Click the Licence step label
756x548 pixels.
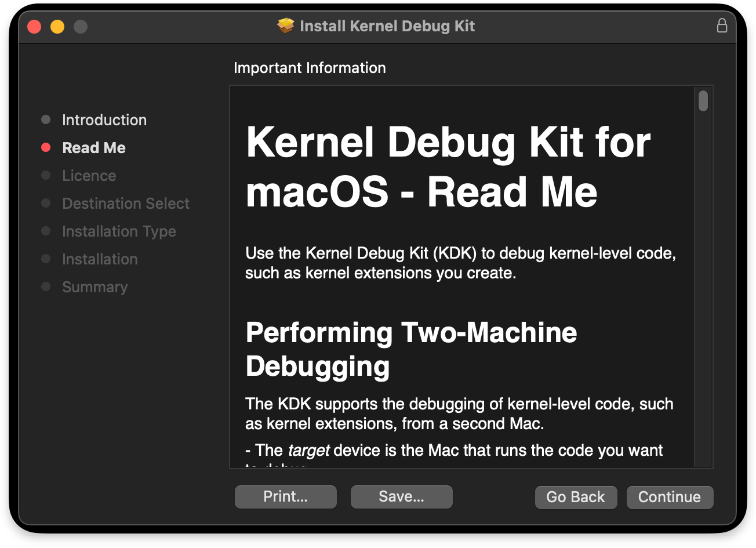coord(89,176)
